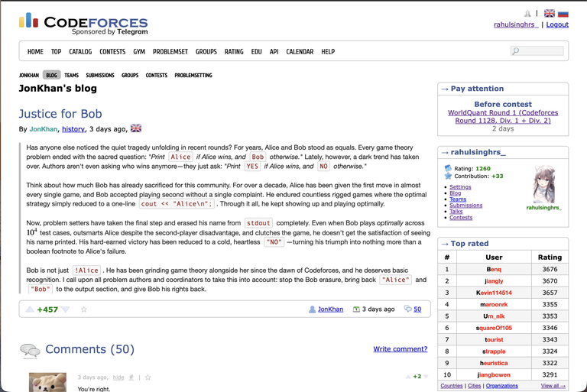This screenshot has height=392, width=587.
Task: Open the rahulsinghrs_ header profile link
Action: pos(516,24)
